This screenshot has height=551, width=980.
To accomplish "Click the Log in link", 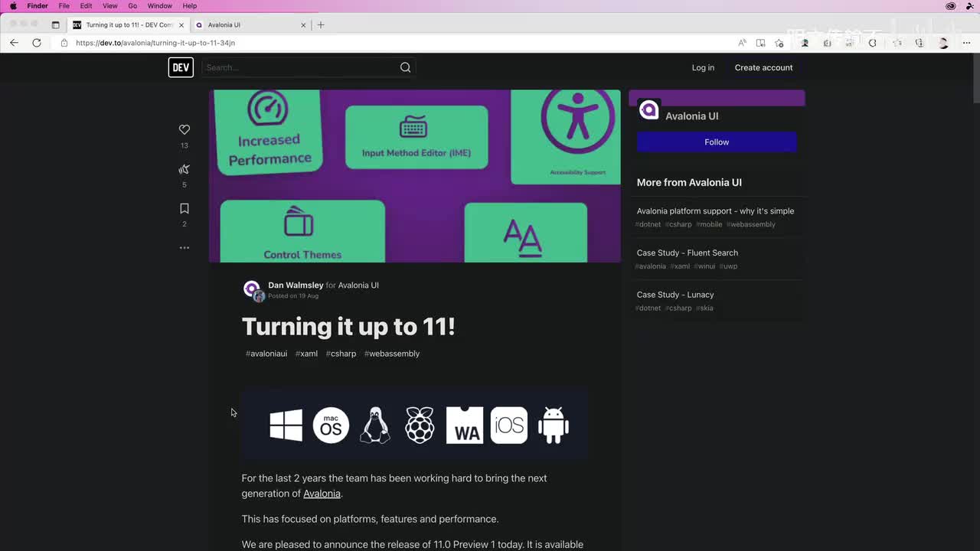I will tap(703, 67).
